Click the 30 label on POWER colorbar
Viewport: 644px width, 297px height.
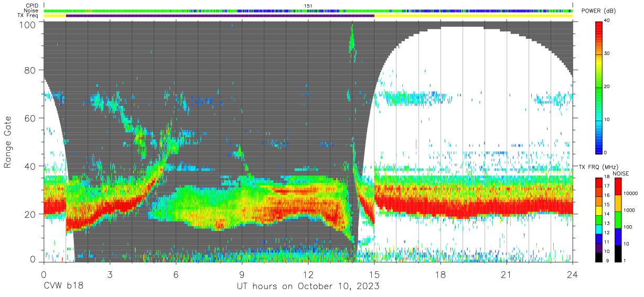(x=607, y=53)
